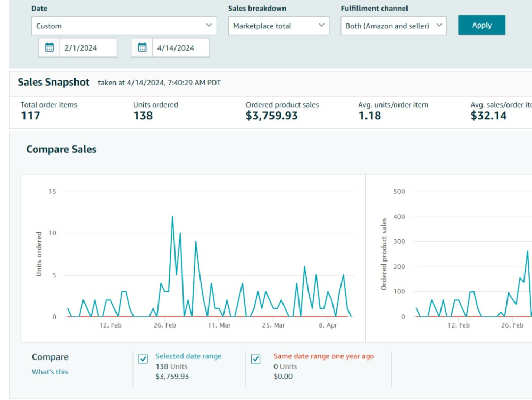Open the start date calendar icon
This screenshot has height=400, width=532.
[49, 47]
